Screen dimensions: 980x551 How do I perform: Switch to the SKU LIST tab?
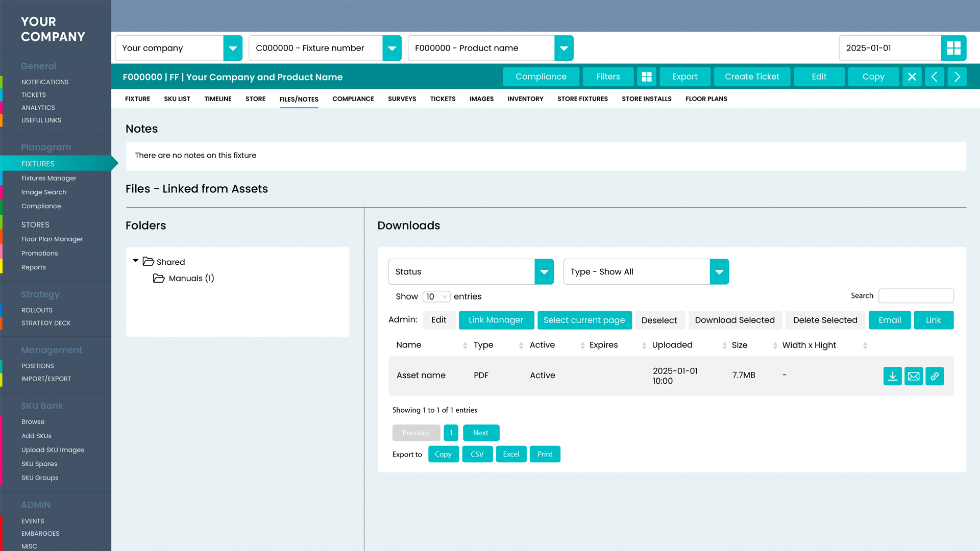point(177,99)
